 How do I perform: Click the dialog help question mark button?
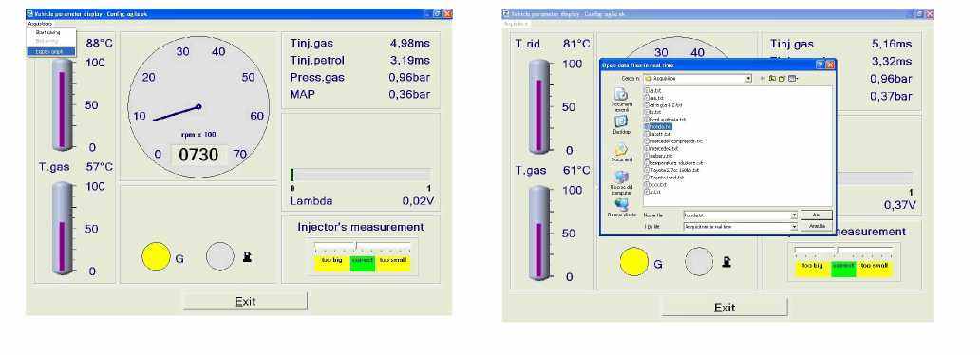(x=820, y=65)
